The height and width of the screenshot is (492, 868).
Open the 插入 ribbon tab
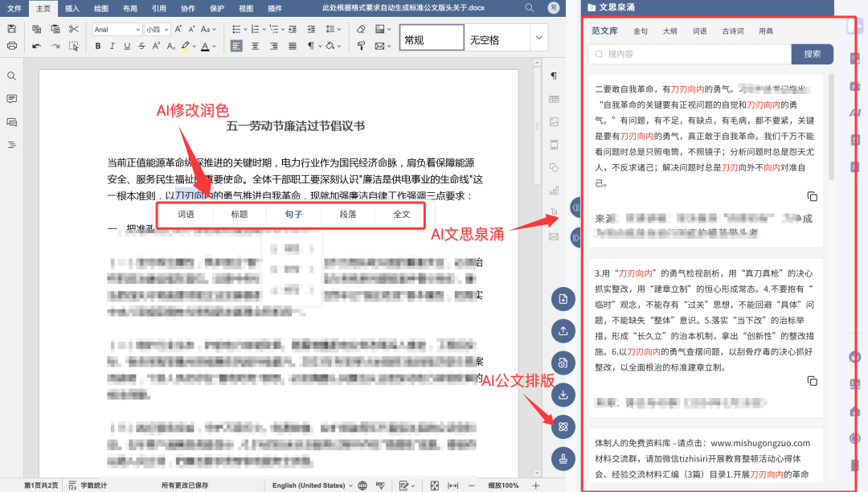72,8
